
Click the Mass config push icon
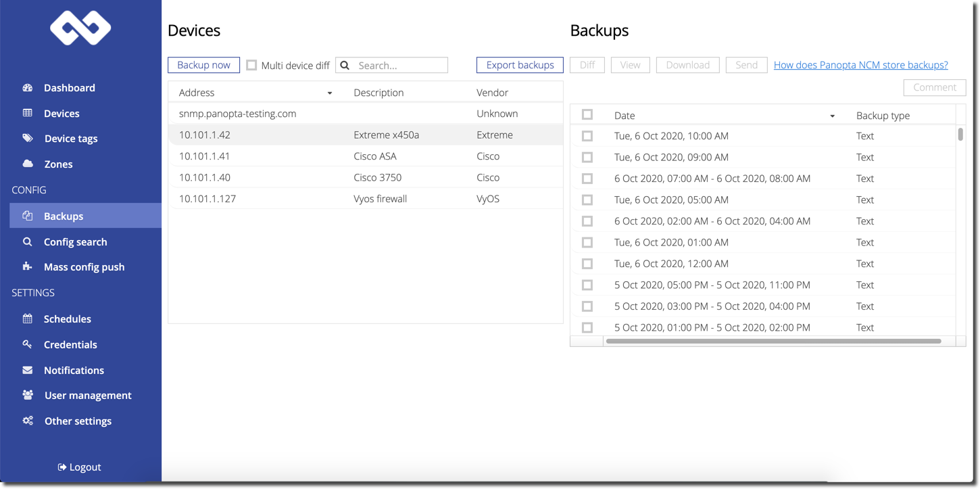(28, 266)
